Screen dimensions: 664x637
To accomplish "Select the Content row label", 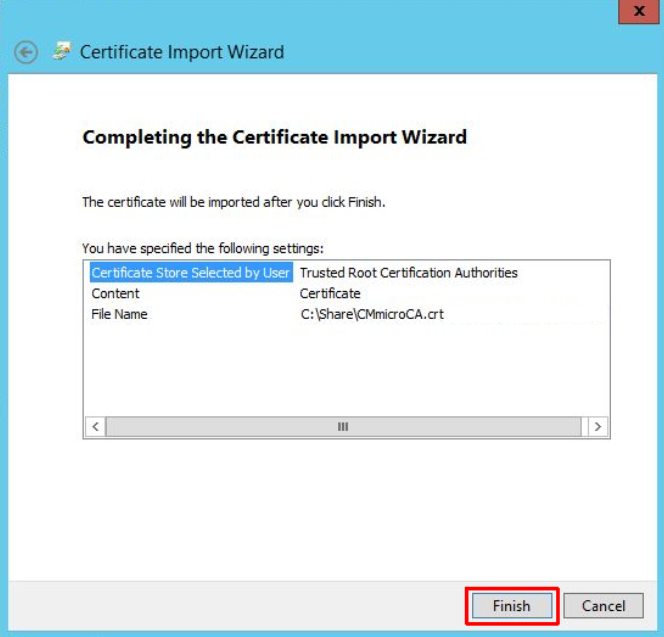I will click(x=115, y=294).
